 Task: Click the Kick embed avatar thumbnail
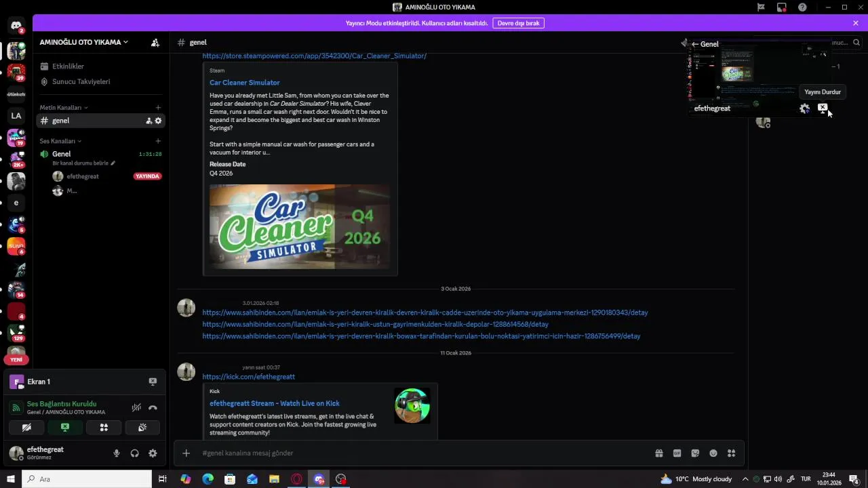click(412, 405)
